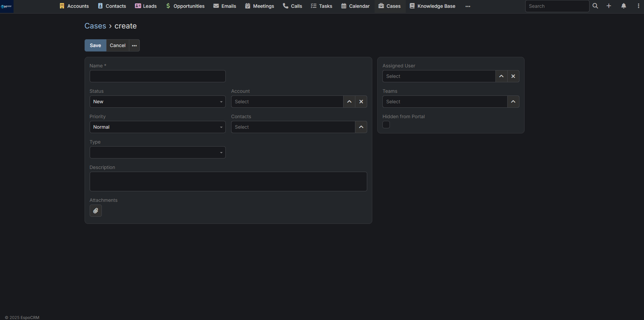Save the new case
644x320 pixels.
pyautogui.click(x=95, y=45)
